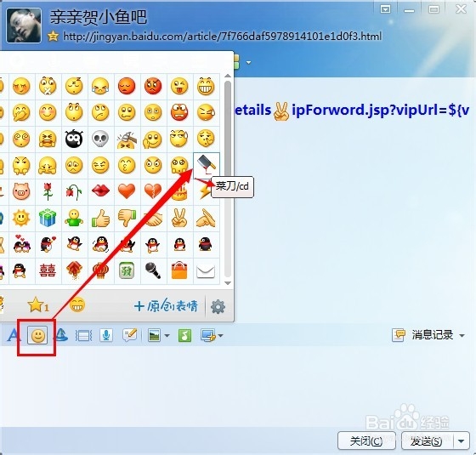
Task: Insert the red heart emoticon
Action: (x=127, y=191)
